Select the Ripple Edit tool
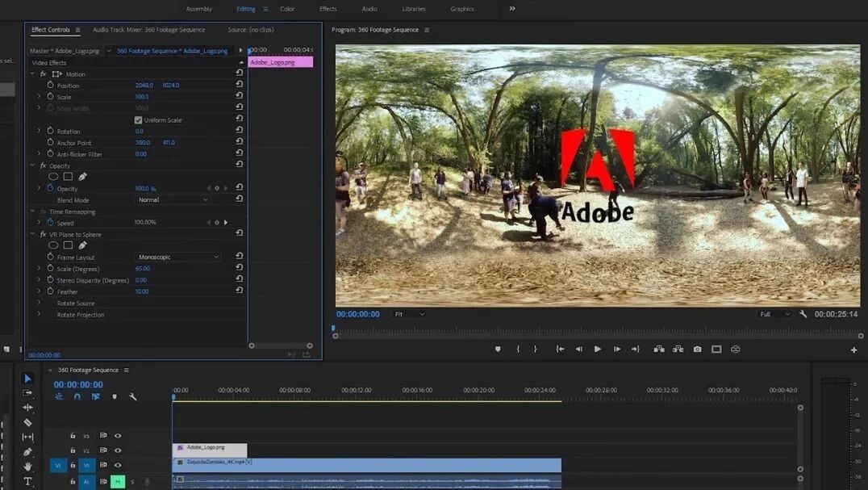The image size is (868, 490). tap(27, 408)
